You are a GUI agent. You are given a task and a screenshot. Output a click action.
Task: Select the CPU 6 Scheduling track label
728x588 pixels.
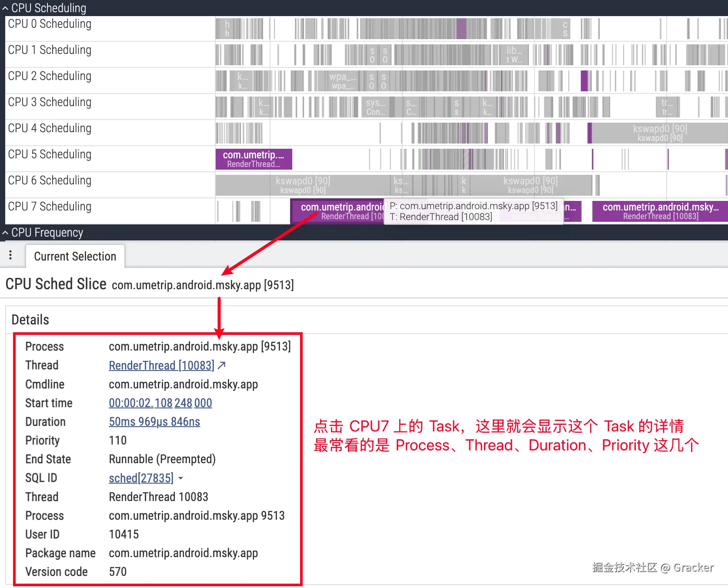pos(50,180)
